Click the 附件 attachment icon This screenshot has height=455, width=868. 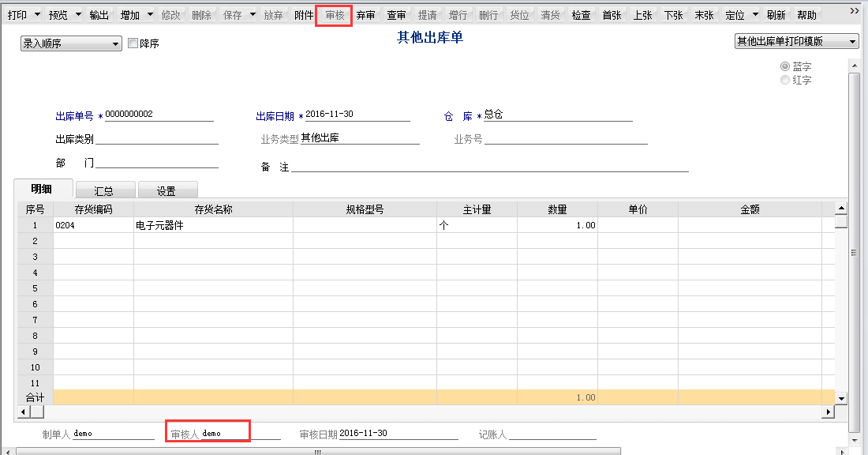(x=303, y=13)
